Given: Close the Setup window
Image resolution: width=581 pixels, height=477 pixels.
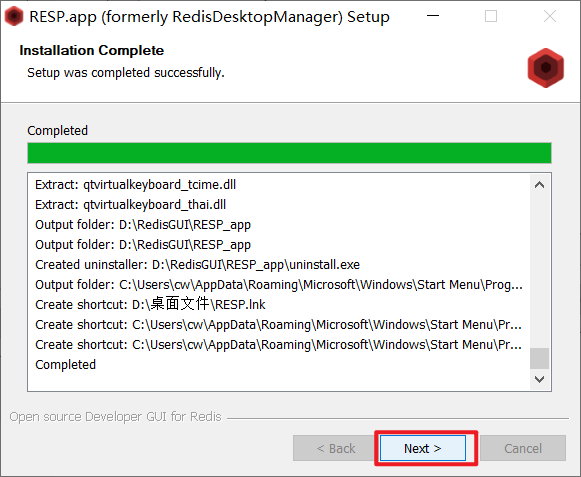Looking at the screenshot, I should 550,16.
